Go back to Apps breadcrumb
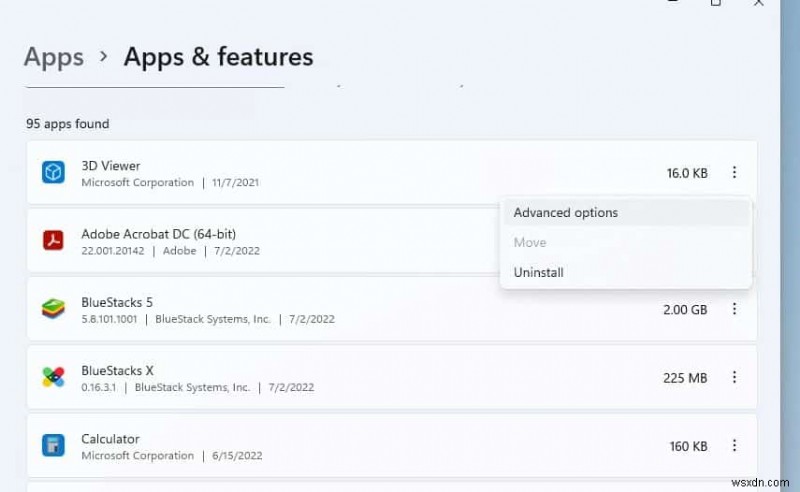Screen dimensions: 800x492 click(53, 57)
